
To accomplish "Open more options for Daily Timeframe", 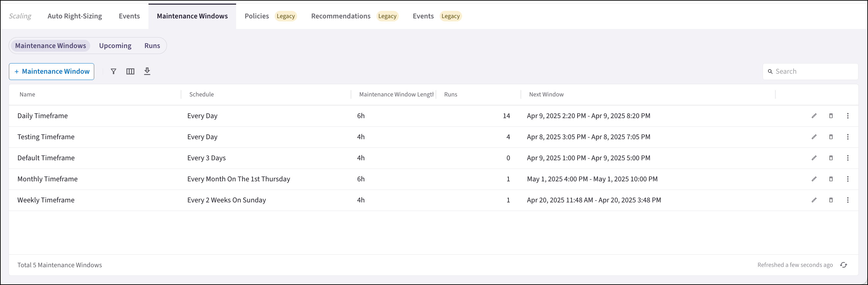I will point(848,116).
